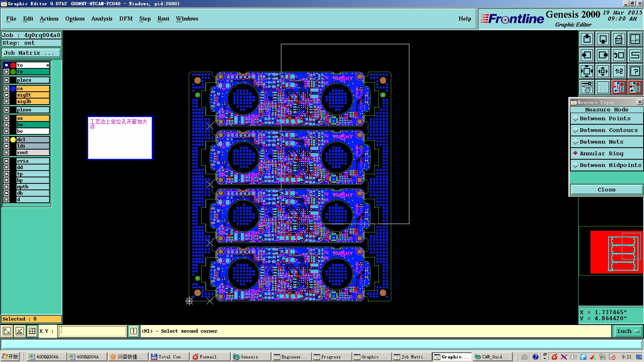
Task: Click Close in Measure Popup
Action: [607, 190]
